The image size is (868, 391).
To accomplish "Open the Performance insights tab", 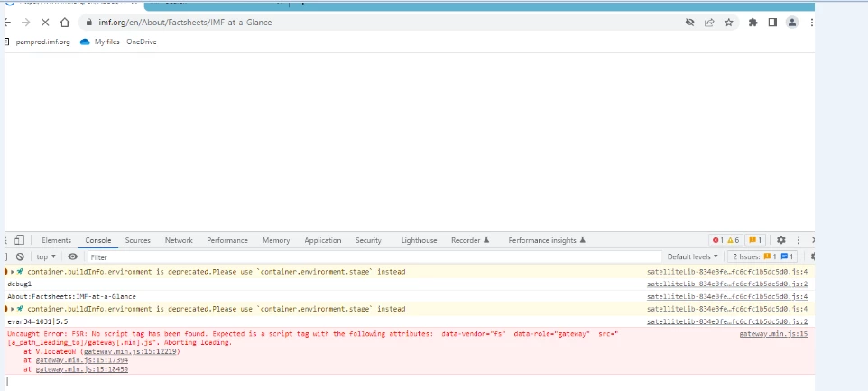I will pyautogui.click(x=547, y=240).
